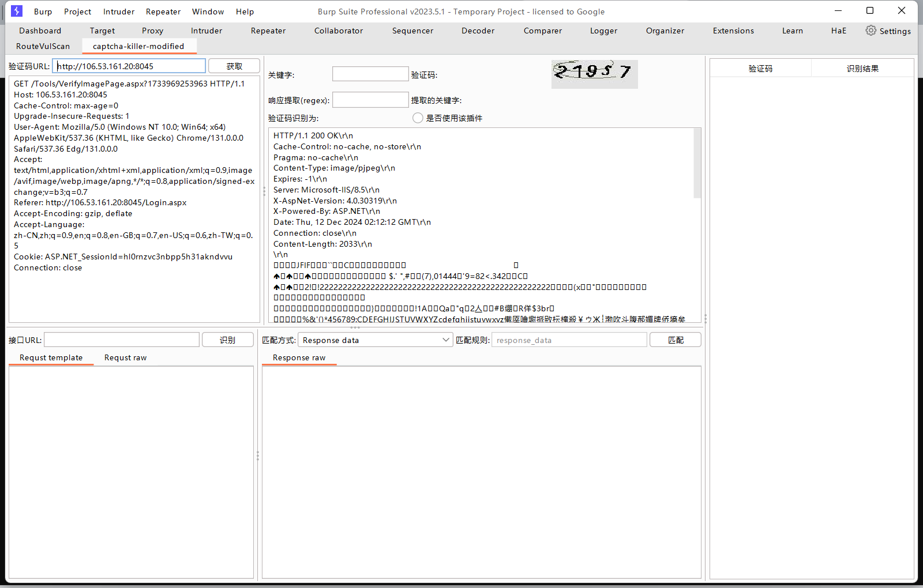The image size is (923, 588).
Task: Click the X-Powered-By: ASP.NET line
Action: [x=327, y=211]
